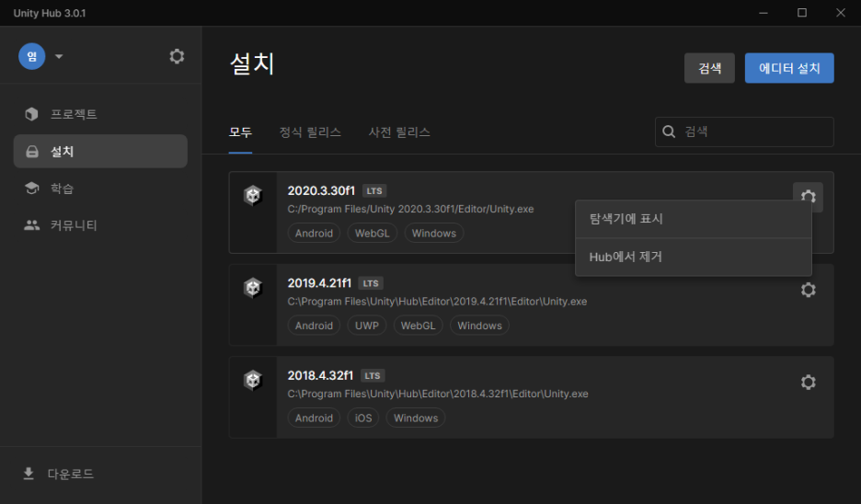Go to 프로젝트 (Projects) section

pyautogui.click(x=100, y=114)
